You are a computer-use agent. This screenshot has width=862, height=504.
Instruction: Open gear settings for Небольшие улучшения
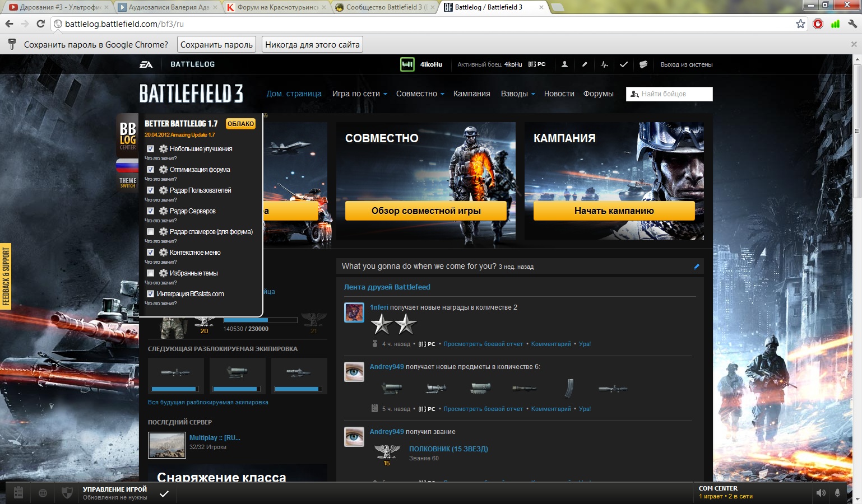click(163, 149)
